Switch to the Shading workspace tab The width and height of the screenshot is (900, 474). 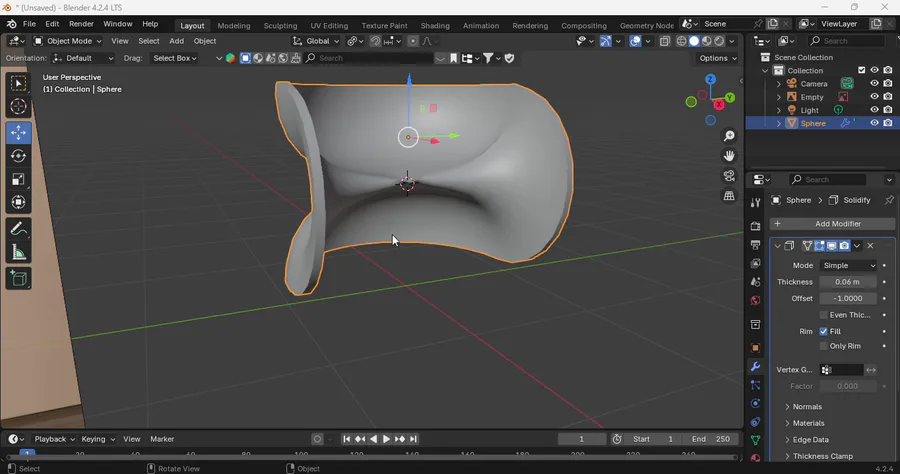[x=435, y=25]
